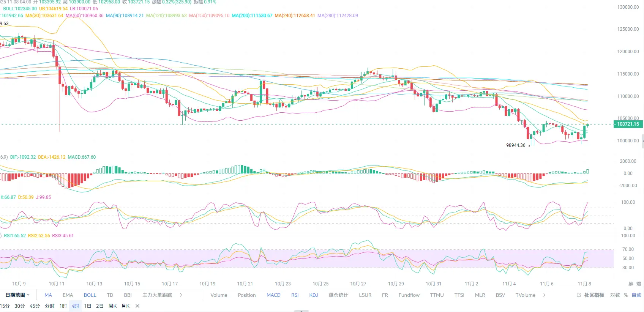This screenshot has width=644, height=312.
Task: Click the 10月 27 date axis label
Action: tap(358, 284)
